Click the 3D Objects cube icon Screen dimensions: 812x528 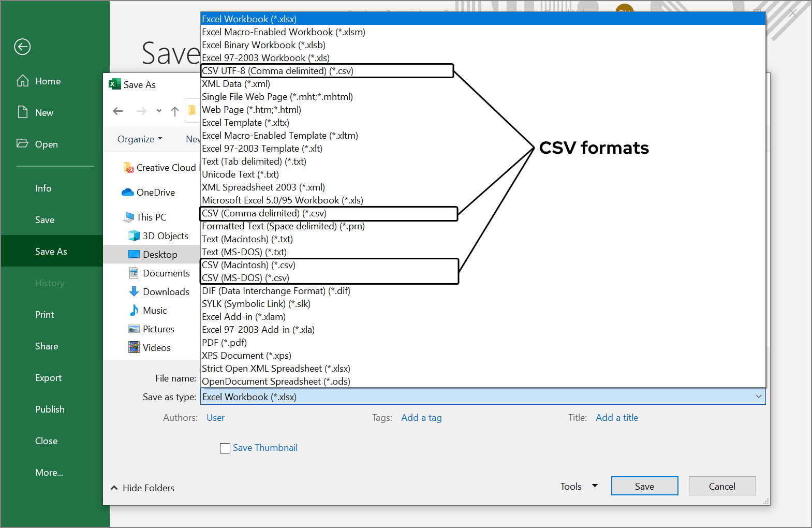(134, 236)
